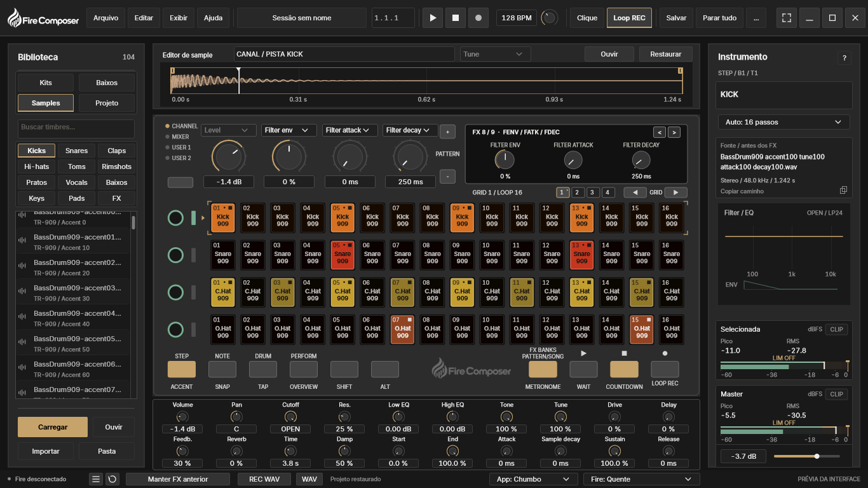
Task: Open the Filter attack dropdown
Action: [350, 130]
